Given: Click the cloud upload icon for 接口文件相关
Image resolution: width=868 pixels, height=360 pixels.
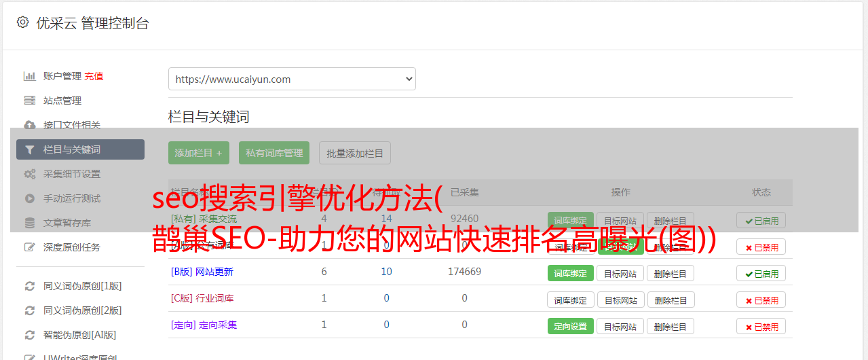Looking at the screenshot, I should [x=29, y=125].
